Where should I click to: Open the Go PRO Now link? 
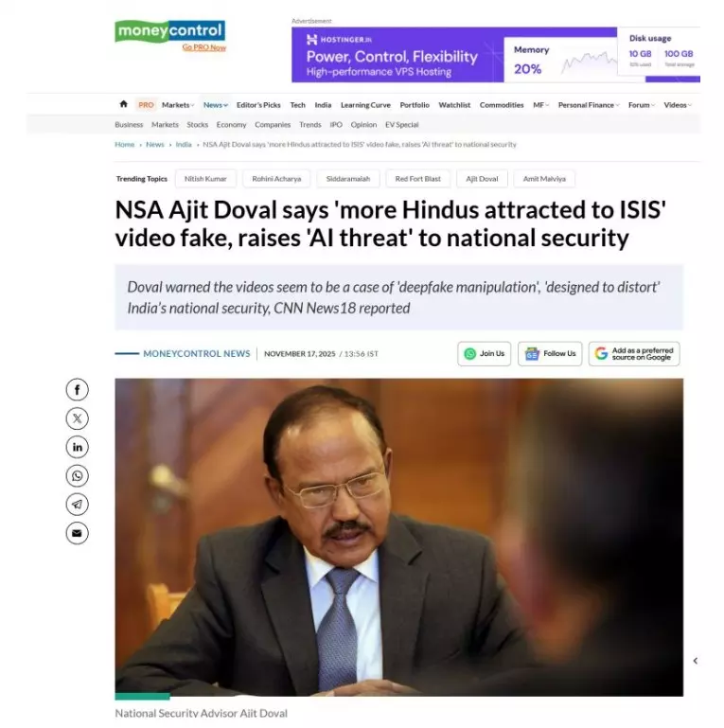click(204, 47)
